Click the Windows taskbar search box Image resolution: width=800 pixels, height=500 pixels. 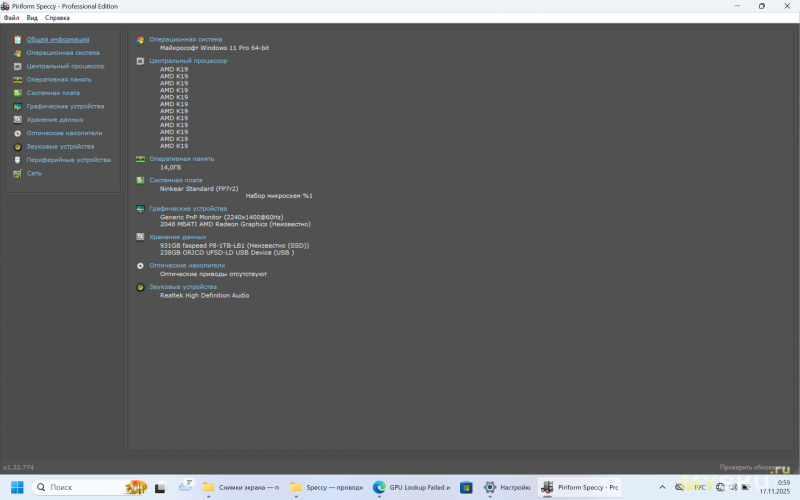pyautogui.click(x=90, y=488)
